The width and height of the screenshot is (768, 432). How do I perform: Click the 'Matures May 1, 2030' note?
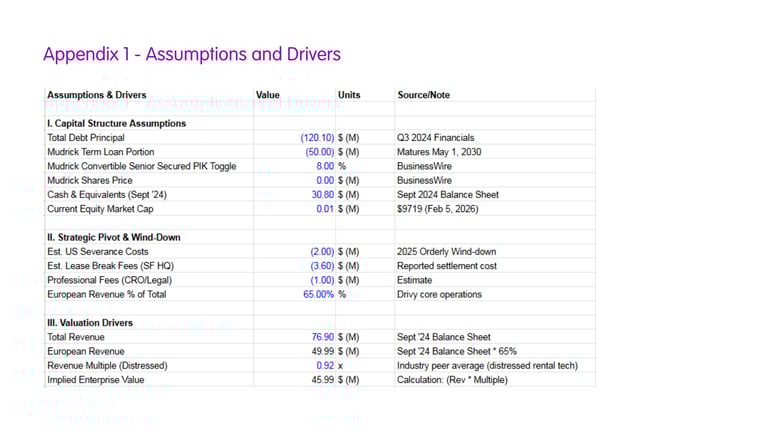click(439, 152)
